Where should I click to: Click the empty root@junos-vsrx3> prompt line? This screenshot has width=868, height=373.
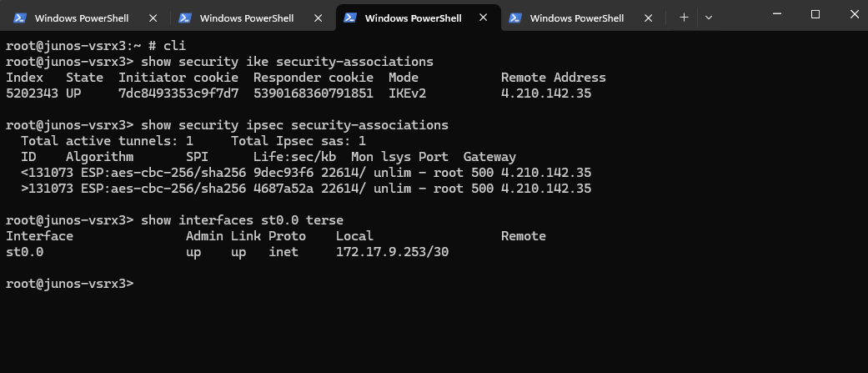pos(70,284)
